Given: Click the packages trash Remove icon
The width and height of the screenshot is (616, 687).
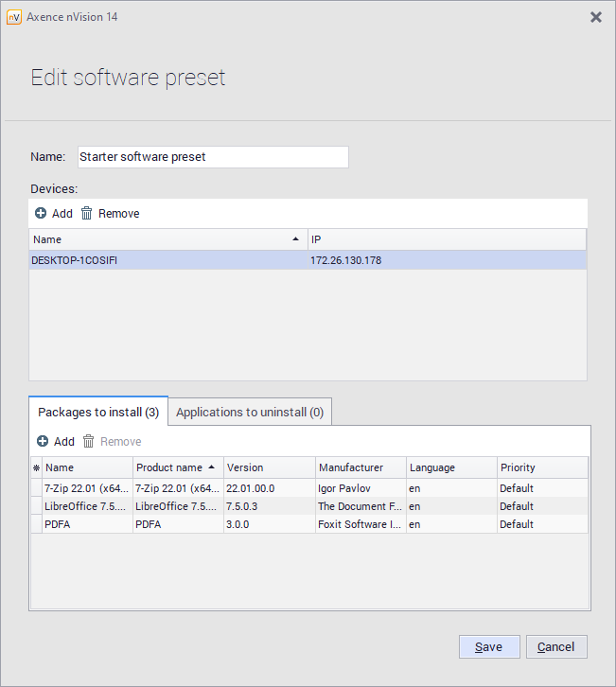Looking at the screenshot, I should [x=89, y=442].
